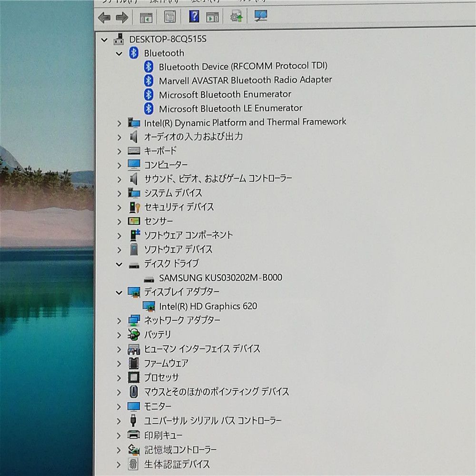This screenshot has width=476, height=476.
Task: Select the Microsoft Bluetooth Enumerator device icon
Action: [x=148, y=94]
